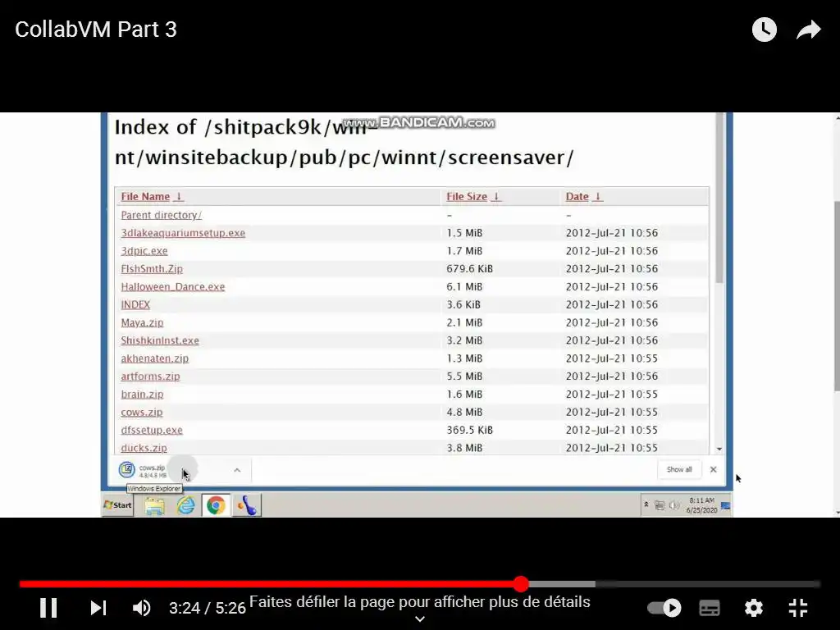This screenshot has width=840, height=630.
Task: Turn on subtitles/captions
Action: point(710,608)
